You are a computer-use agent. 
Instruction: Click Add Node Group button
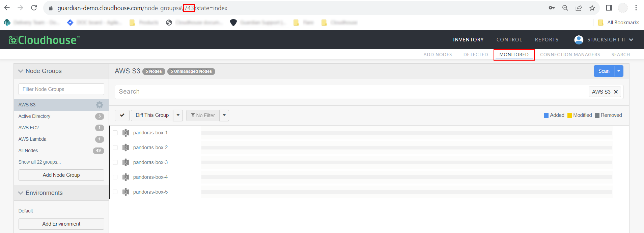(61, 175)
